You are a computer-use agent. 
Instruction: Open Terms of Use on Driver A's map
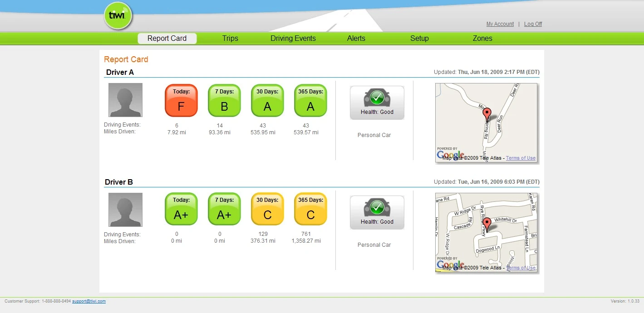coord(521,158)
